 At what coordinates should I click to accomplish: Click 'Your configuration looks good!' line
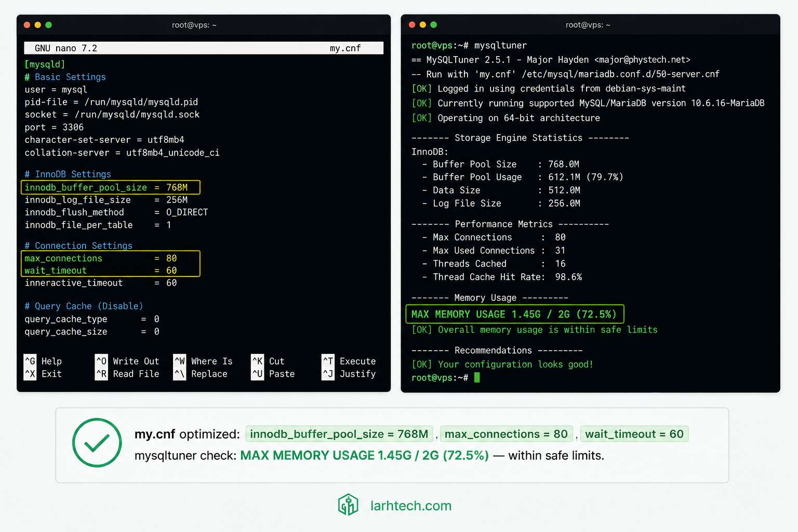(502, 365)
